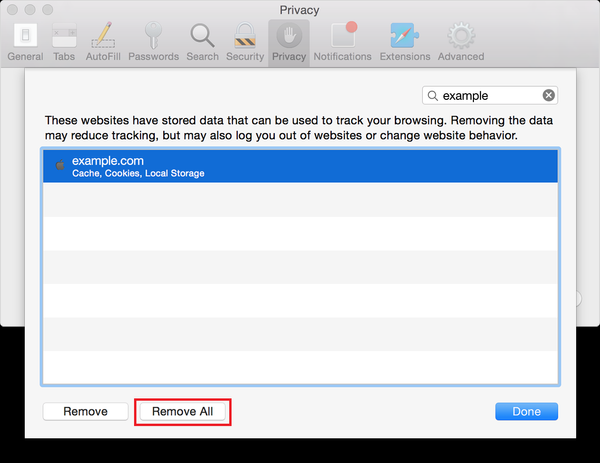Image resolution: width=600 pixels, height=463 pixels.
Task: Clear the search field text
Action: [x=549, y=96]
